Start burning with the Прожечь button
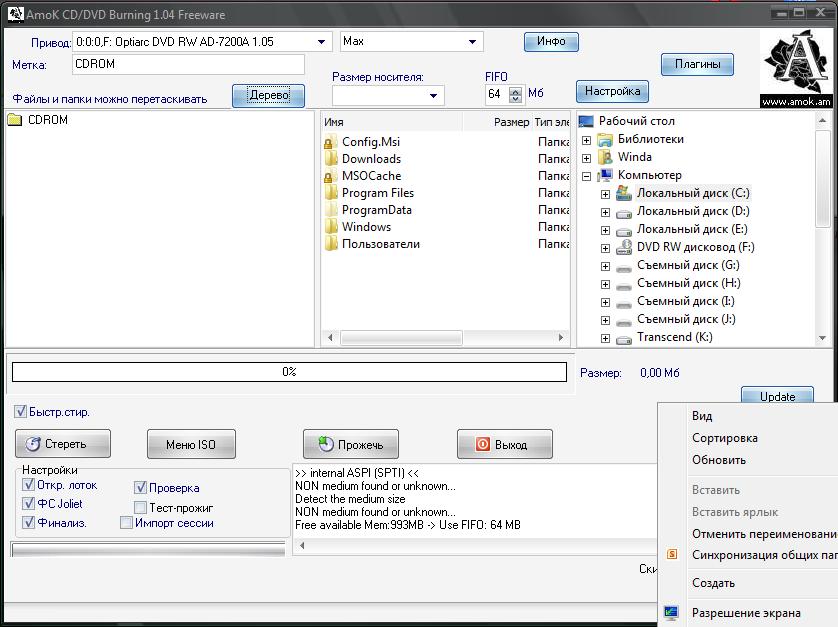Screen dimensions: 838x627 click(x=351, y=444)
